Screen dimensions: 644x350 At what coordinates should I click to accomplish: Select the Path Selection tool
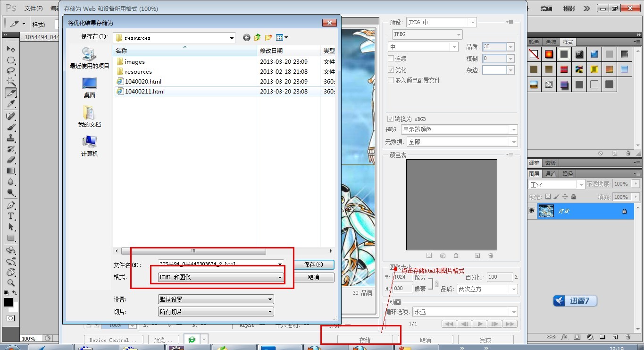tap(11, 227)
